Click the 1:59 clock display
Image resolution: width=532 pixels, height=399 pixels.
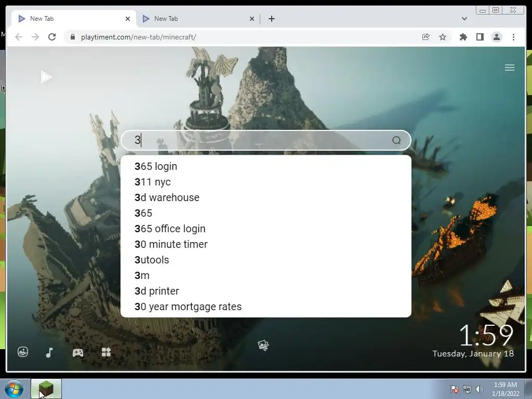click(x=486, y=336)
